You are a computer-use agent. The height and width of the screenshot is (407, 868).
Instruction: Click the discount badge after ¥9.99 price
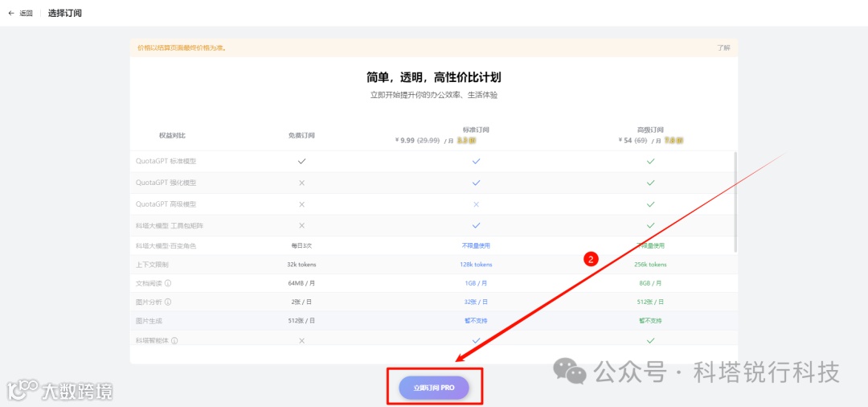click(x=467, y=141)
